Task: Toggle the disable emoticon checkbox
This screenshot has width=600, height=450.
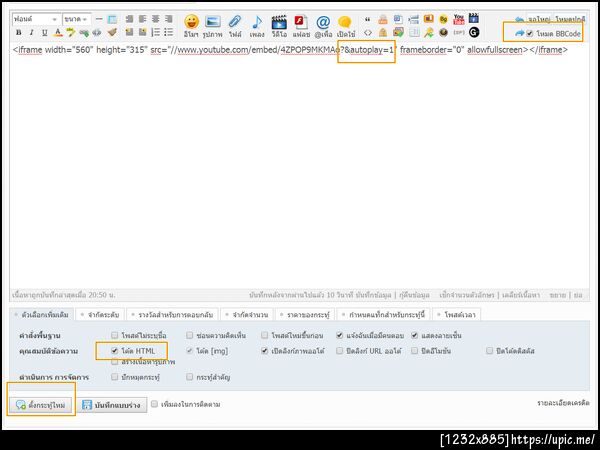Action: click(x=414, y=351)
